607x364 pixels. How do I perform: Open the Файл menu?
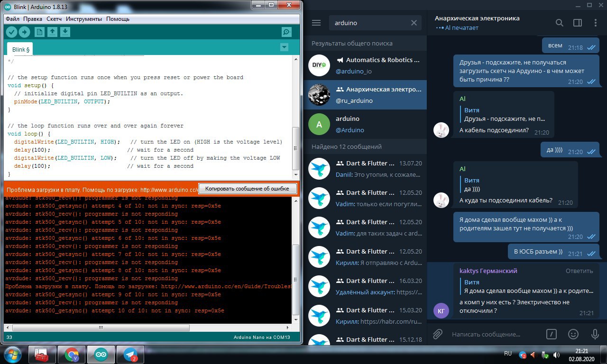click(x=13, y=19)
